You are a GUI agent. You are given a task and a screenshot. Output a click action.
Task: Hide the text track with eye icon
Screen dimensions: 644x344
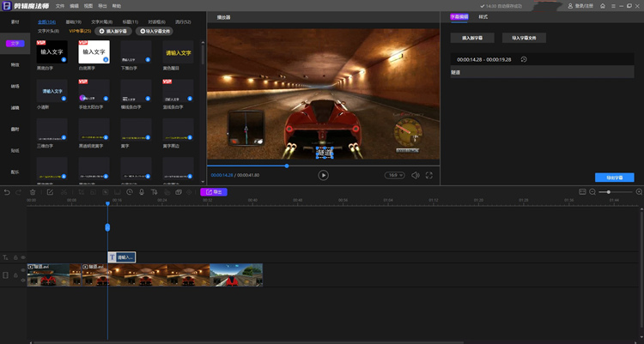point(23,257)
